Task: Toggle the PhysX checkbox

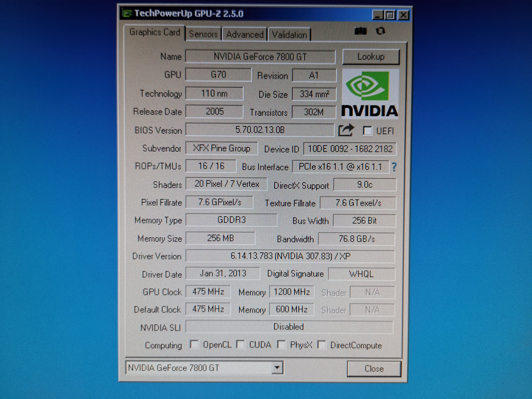Action: pos(281,344)
